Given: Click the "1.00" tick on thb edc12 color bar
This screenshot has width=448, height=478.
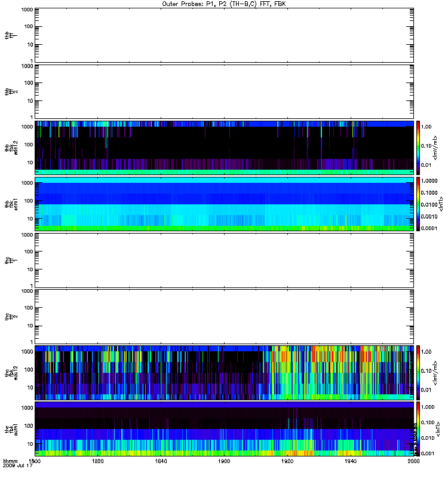Looking at the screenshot, I should click(x=426, y=127).
